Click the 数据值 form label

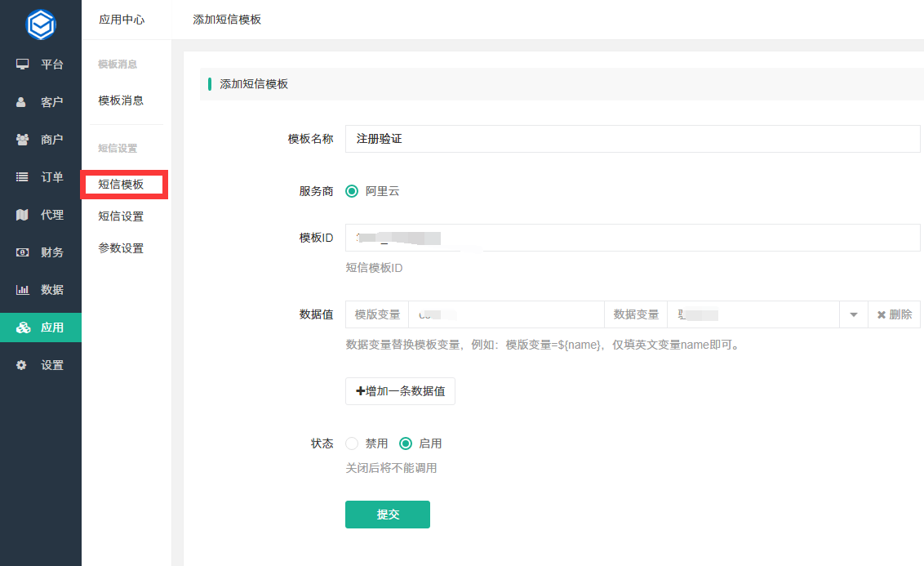[316, 314]
